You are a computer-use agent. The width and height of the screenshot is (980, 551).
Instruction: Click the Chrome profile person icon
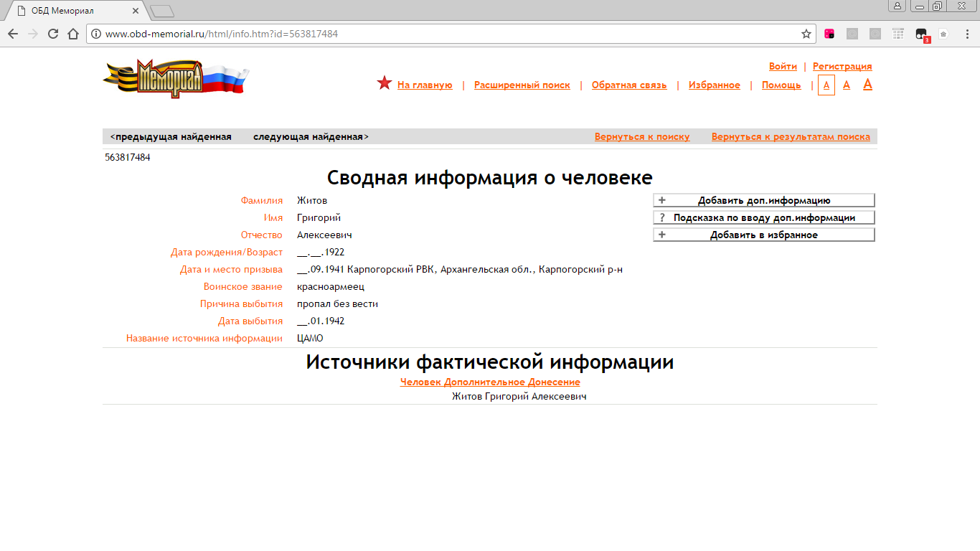click(897, 6)
